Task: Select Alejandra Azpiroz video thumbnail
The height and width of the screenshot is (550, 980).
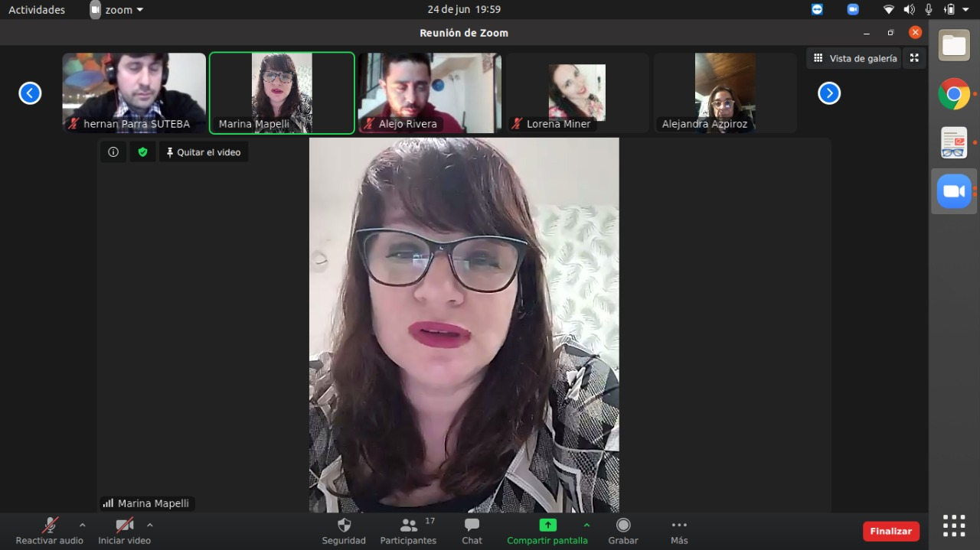Action: tap(724, 93)
